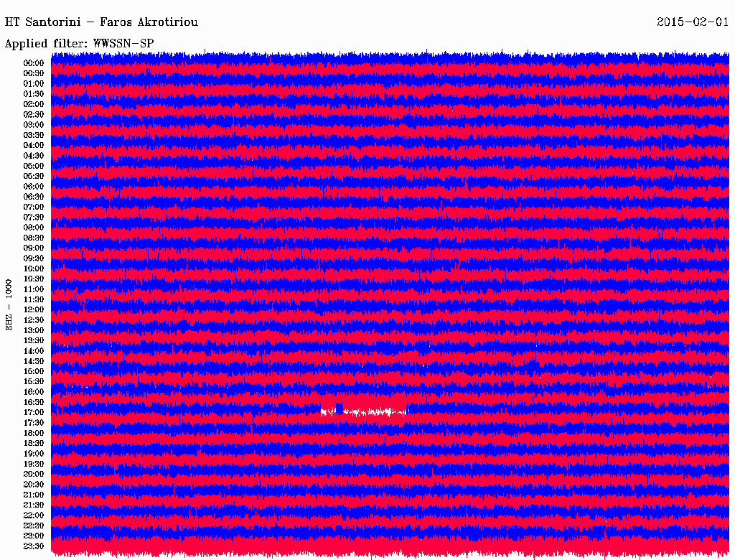The height and width of the screenshot is (560, 735).
Task: Click the EHZ – 1000 channel label
Action: pos(9,305)
